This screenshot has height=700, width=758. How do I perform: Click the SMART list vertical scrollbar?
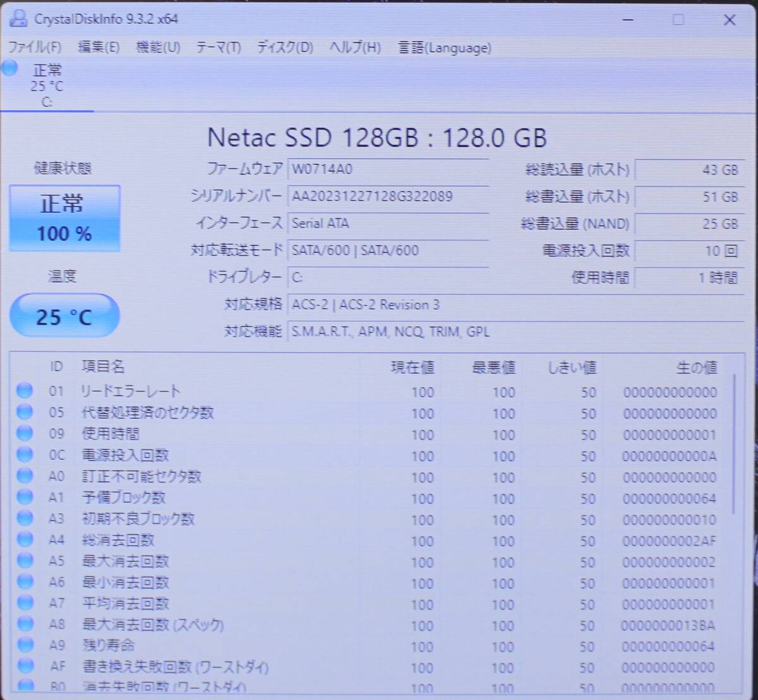735,444
